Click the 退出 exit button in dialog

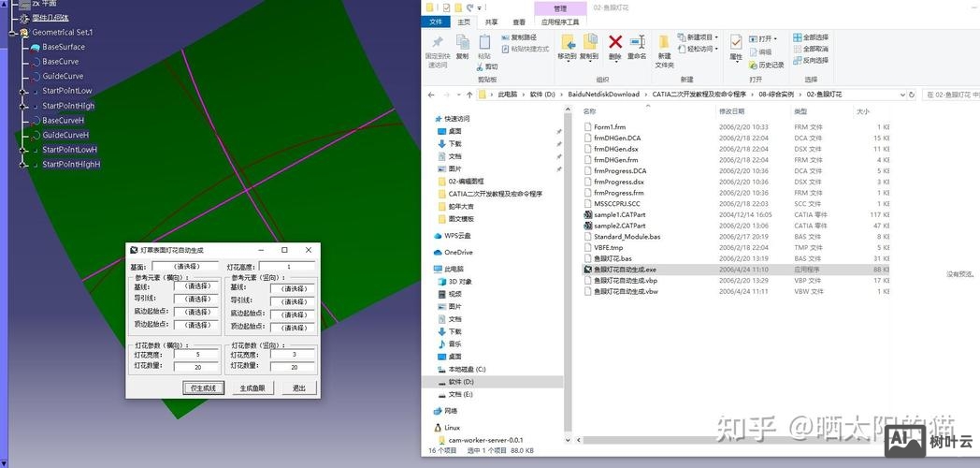click(299, 388)
